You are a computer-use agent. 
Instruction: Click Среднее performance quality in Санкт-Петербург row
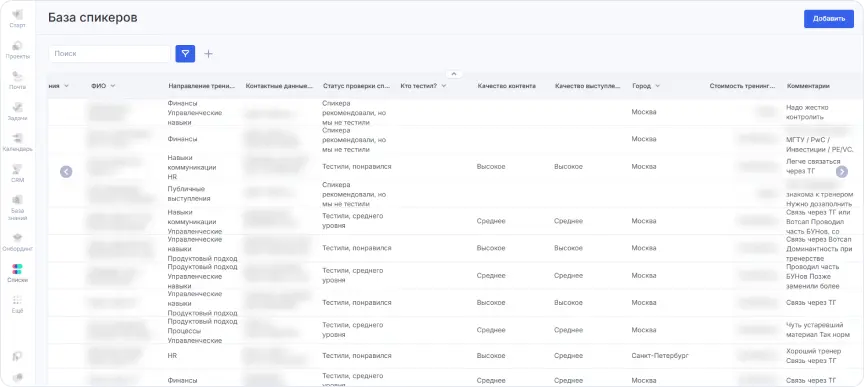569,356
